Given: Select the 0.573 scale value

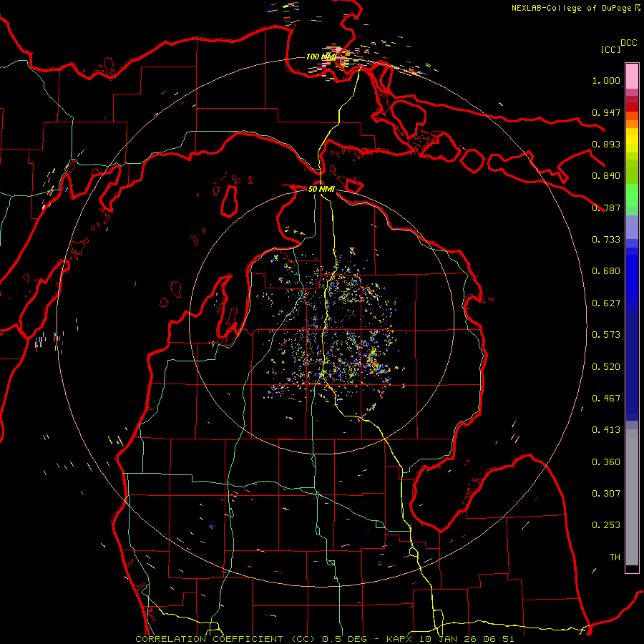Looking at the screenshot, I should click(x=606, y=335).
